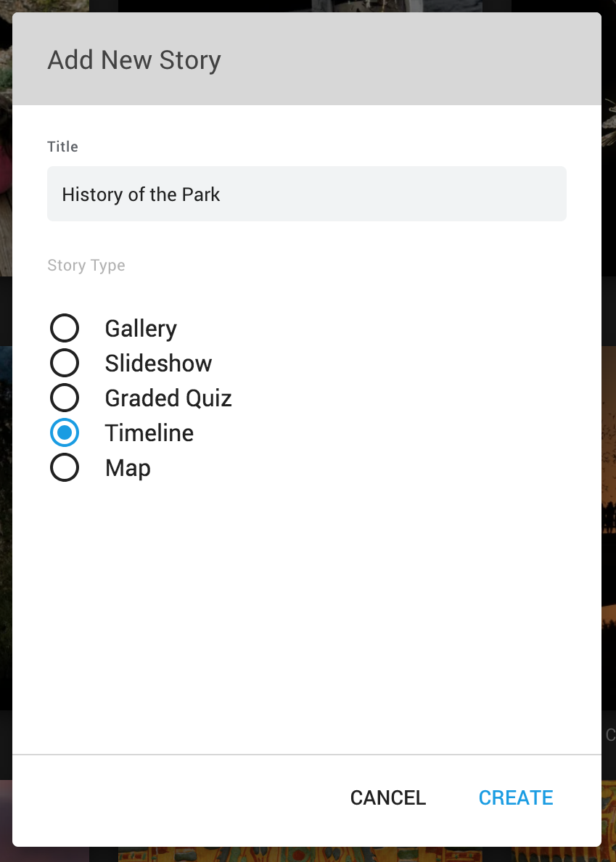Click the Title input field

[x=307, y=194]
